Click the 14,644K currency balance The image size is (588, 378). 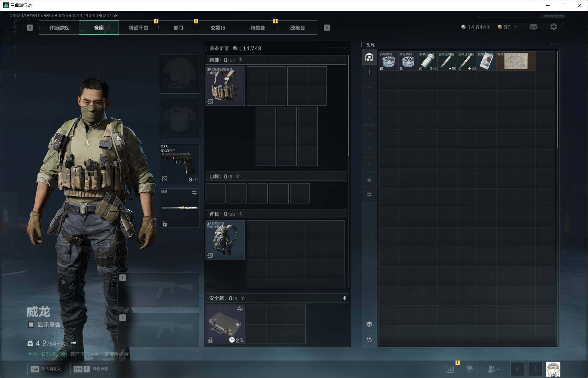[x=475, y=27]
